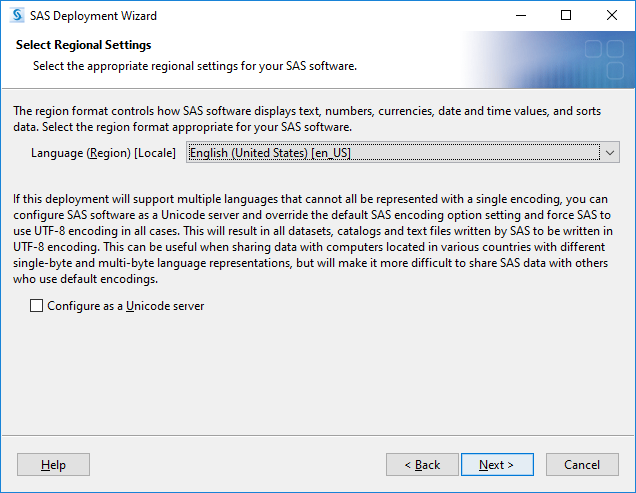Image resolution: width=636 pixels, height=493 pixels.
Task: Expand the locale dropdown arrow
Action: [x=610, y=153]
